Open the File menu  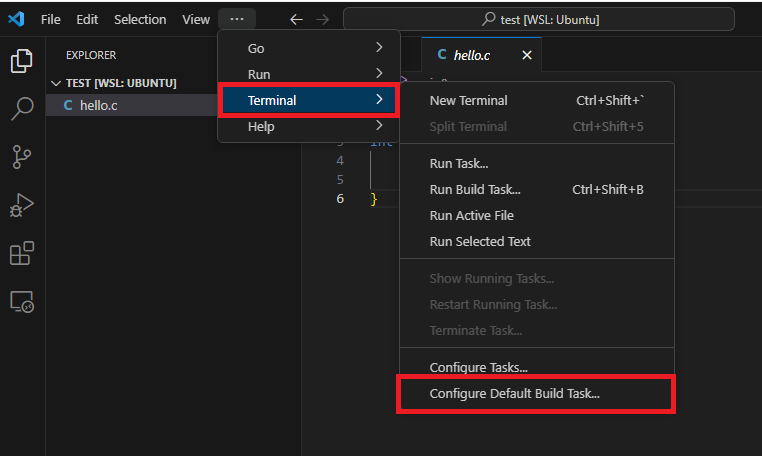pyautogui.click(x=51, y=19)
